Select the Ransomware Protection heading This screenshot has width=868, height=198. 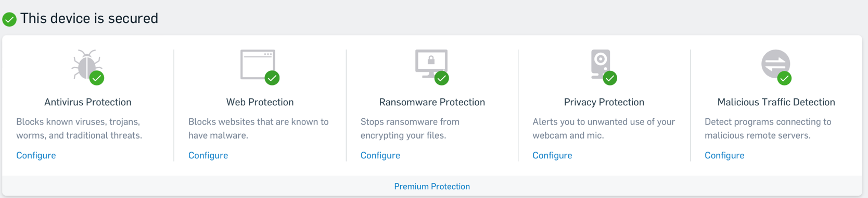click(432, 102)
